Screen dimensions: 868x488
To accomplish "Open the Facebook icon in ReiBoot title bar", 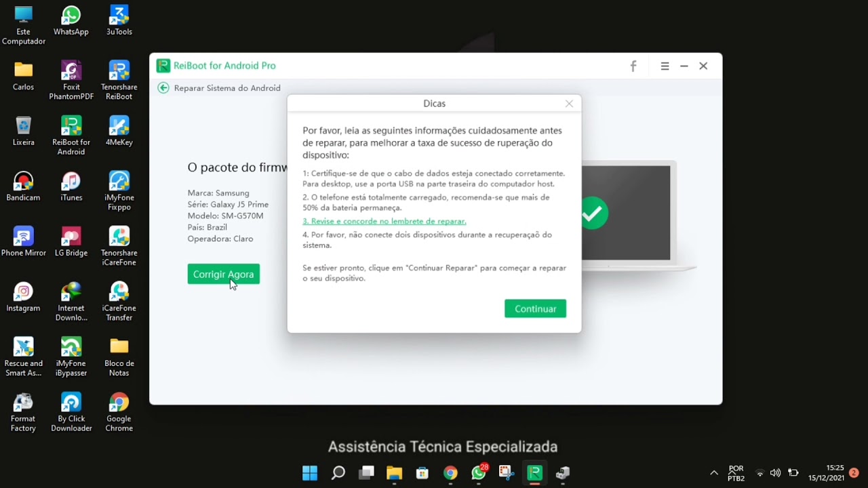I will pos(633,66).
